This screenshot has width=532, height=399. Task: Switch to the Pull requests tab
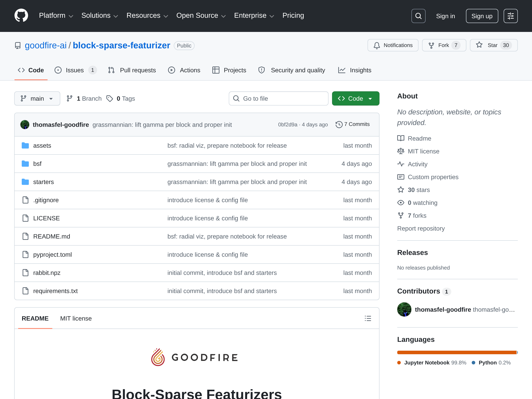click(x=132, y=70)
